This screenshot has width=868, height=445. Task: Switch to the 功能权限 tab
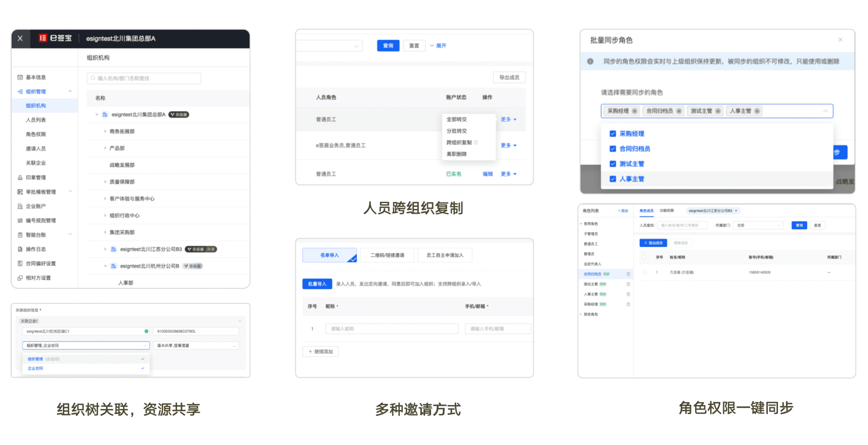click(x=667, y=211)
